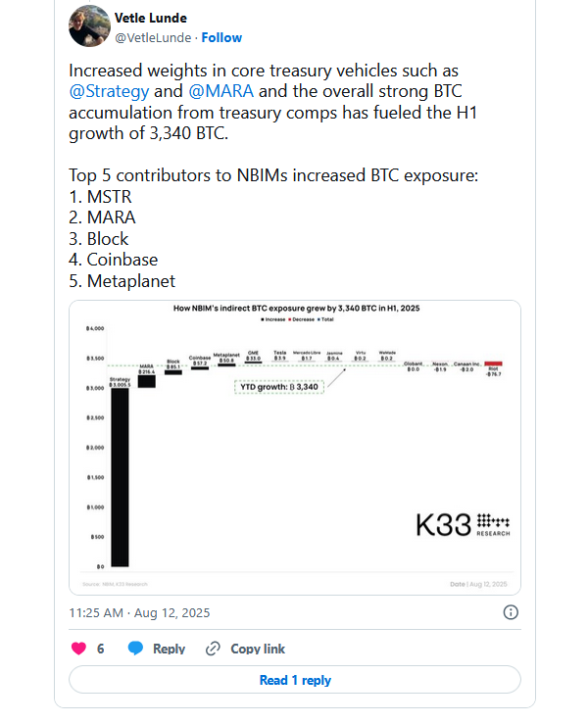
Task: Click the Reply label text
Action: 169,649
